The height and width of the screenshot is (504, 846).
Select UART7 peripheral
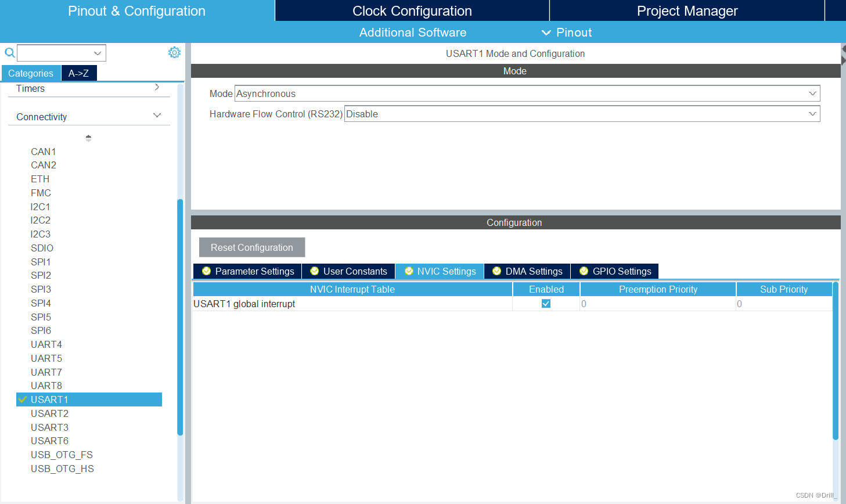click(46, 372)
